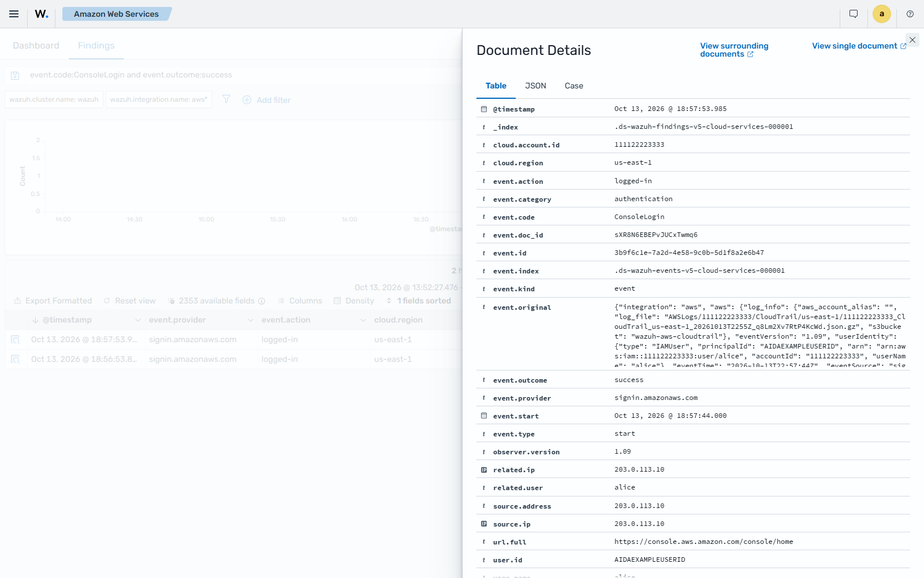924x578 pixels.
Task: Click the Wazuh logo home icon
Action: pos(42,14)
